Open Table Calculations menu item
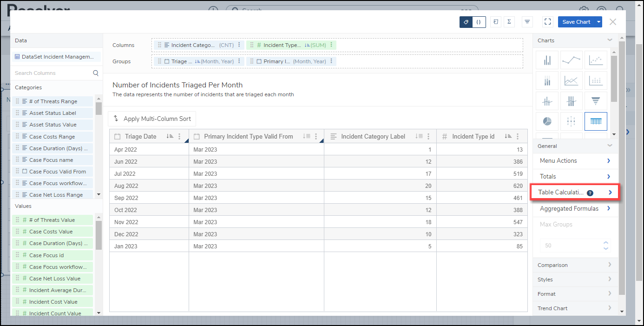This screenshot has height=326, width=644. pyautogui.click(x=574, y=193)
